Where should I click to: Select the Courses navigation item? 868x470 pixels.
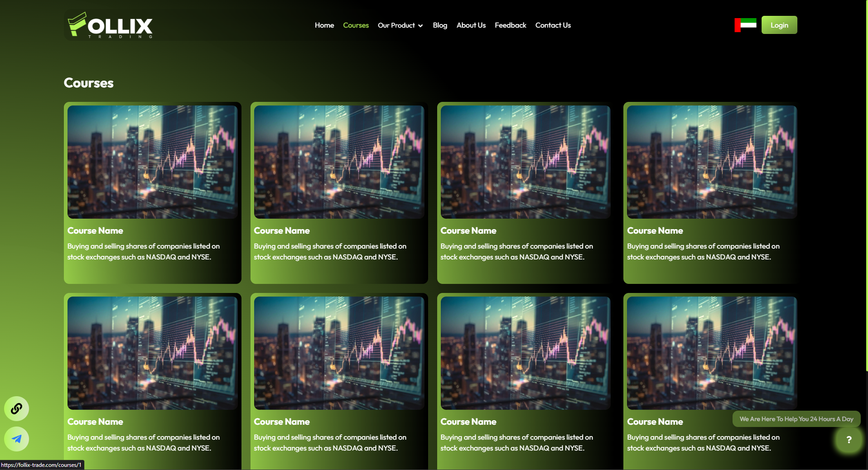pyautogui.click(x=356, y=25)
